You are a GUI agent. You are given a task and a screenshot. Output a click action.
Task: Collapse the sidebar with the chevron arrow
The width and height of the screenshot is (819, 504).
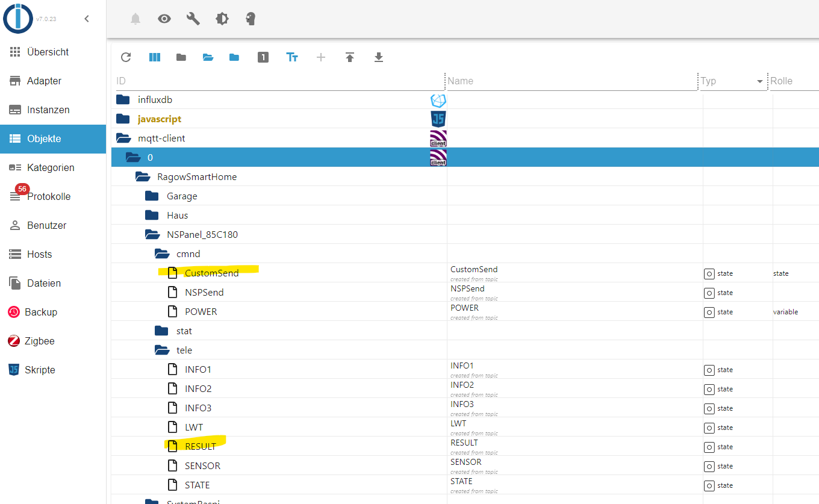click(87, 19)
